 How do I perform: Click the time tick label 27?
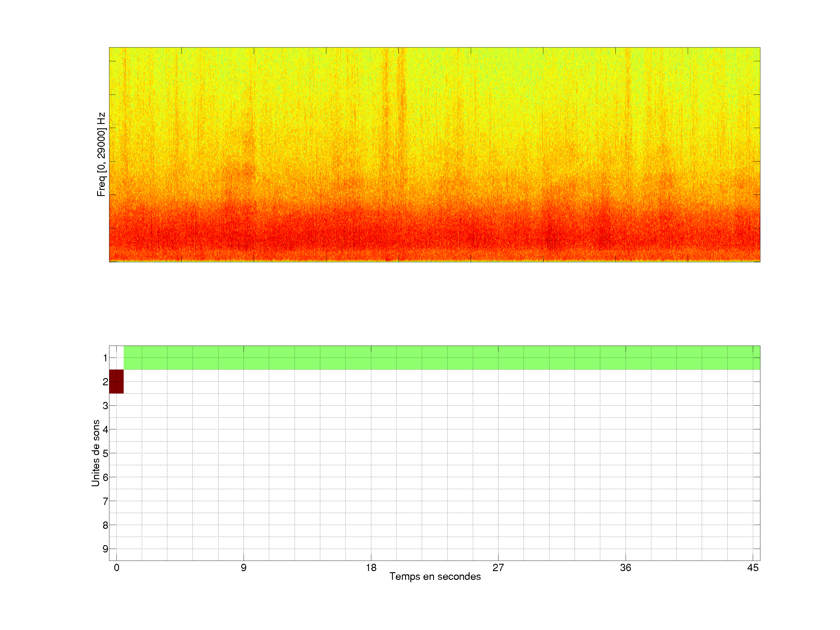pyautogui.click(x=498, y=568)
